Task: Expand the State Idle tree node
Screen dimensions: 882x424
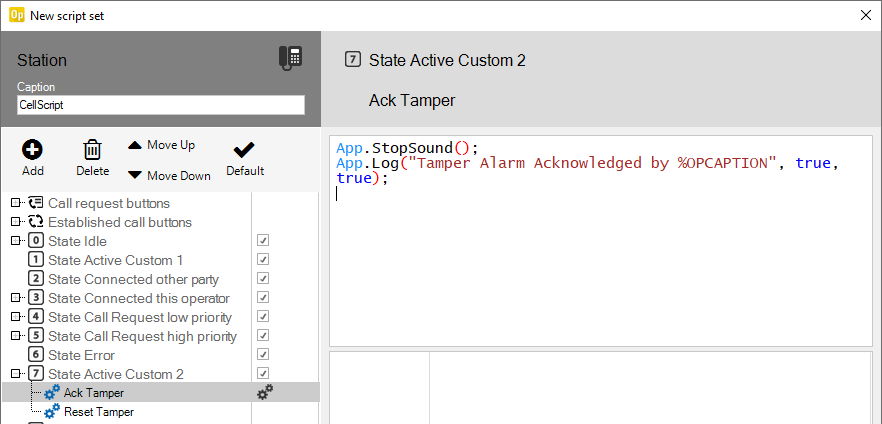Action: [x=16, y=241]
